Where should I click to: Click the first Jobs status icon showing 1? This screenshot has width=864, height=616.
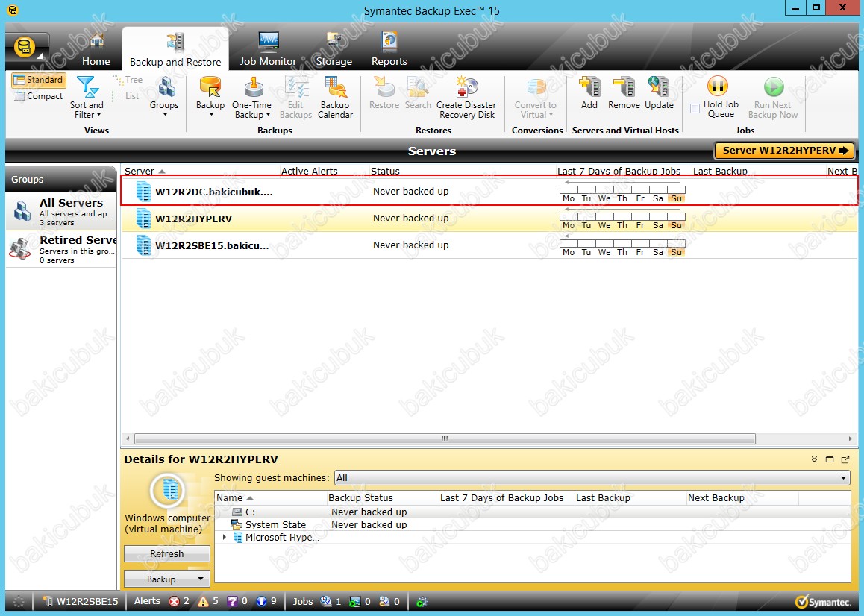(325, 602)
